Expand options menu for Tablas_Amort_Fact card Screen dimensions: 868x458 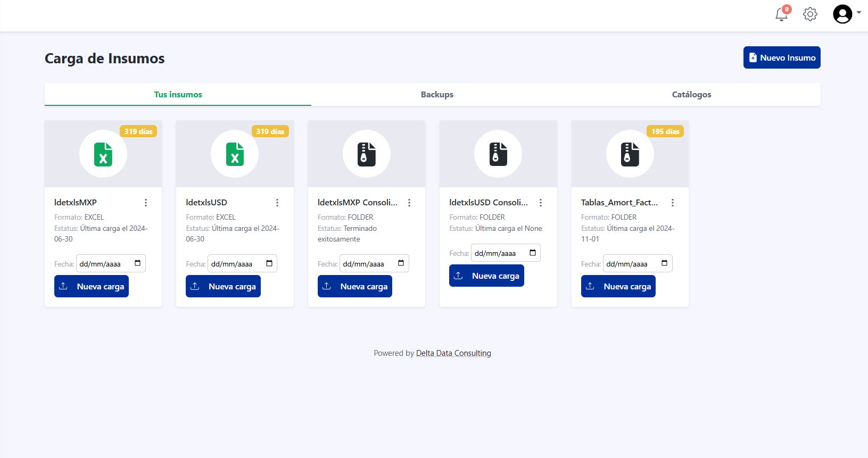click(x=673, y=203)
